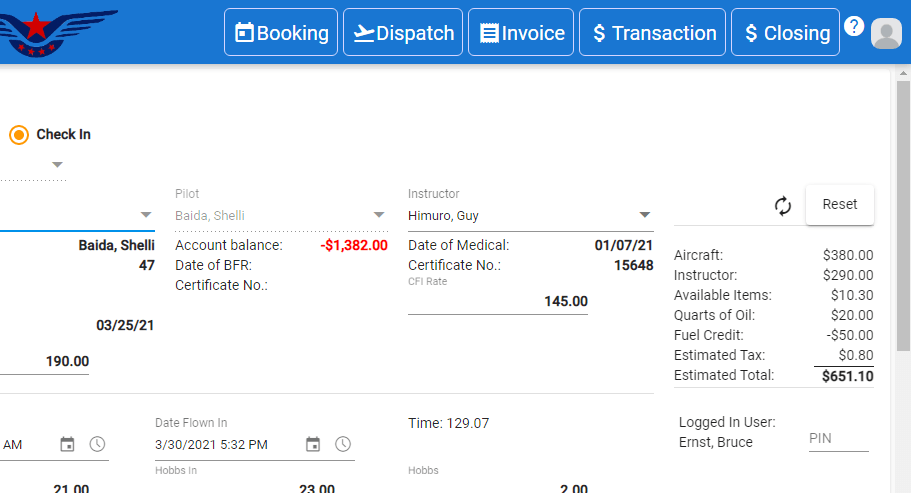Go to the Booking tab
This screenshot has height=493, width=911.
click(x=281, y=33)
